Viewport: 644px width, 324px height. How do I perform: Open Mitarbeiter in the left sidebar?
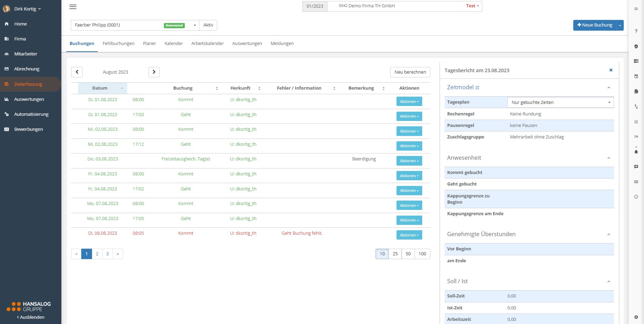(x=25, y=54)
